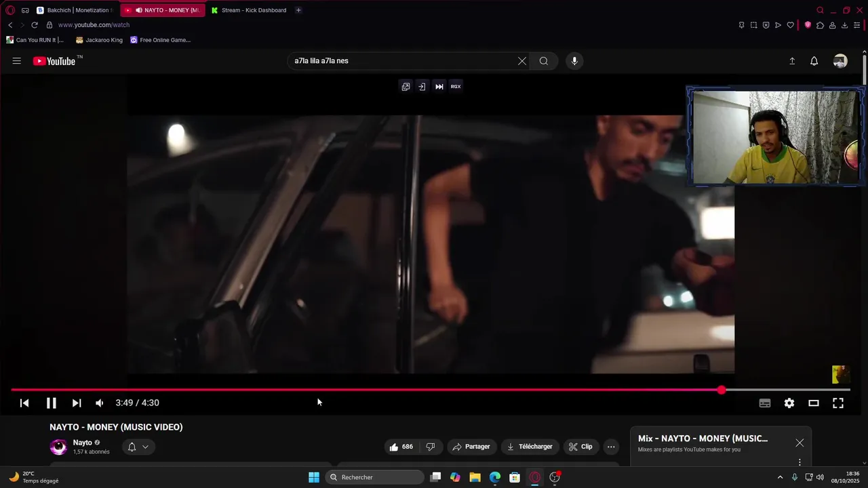Click the Partager share button
Viewport: 868px width, 488px height.
[x=471, y=447]
